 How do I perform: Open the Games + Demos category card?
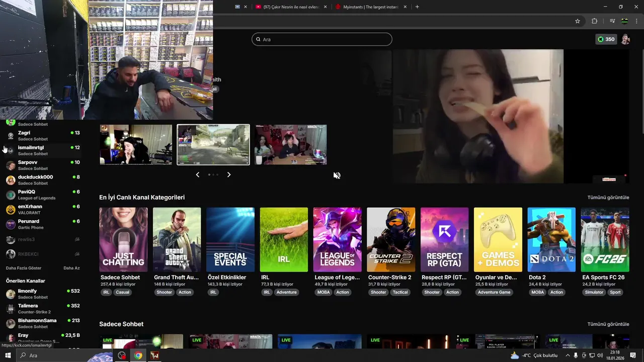pyautogui.click(x=498, y=239)
